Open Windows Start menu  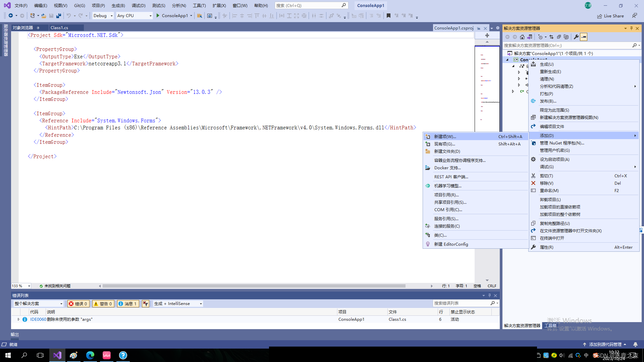tap(8, 355)
